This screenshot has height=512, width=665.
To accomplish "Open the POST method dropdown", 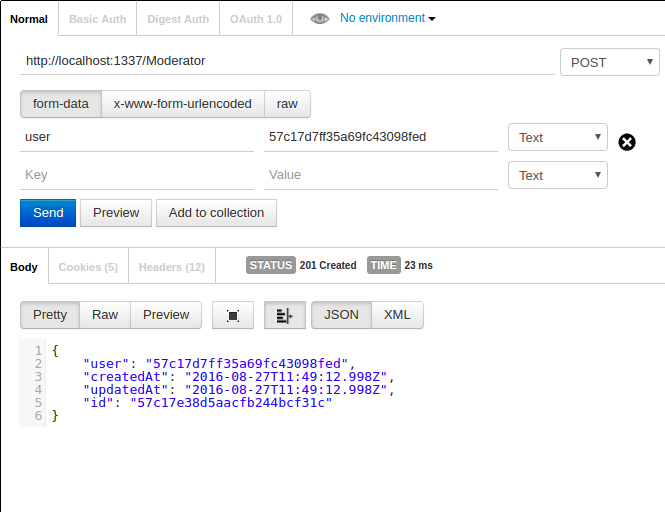I will (x=609, y=62).
